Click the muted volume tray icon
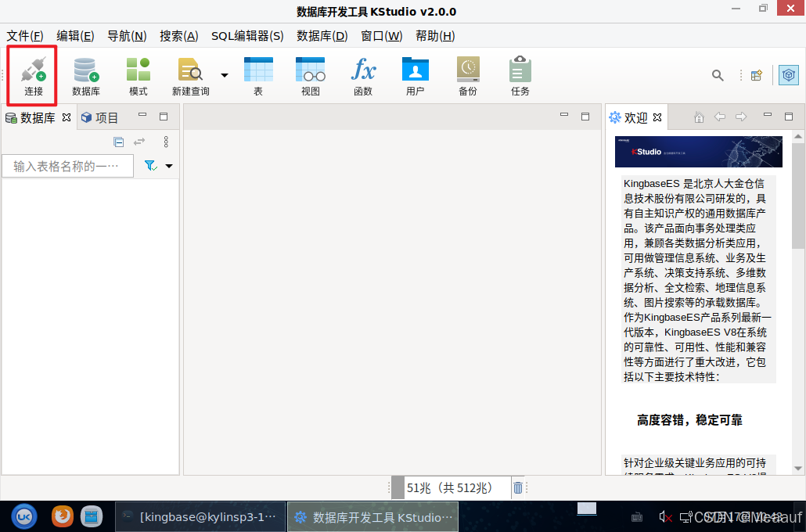This screenshot has height=532, width=806. click(x=666, y=517)
